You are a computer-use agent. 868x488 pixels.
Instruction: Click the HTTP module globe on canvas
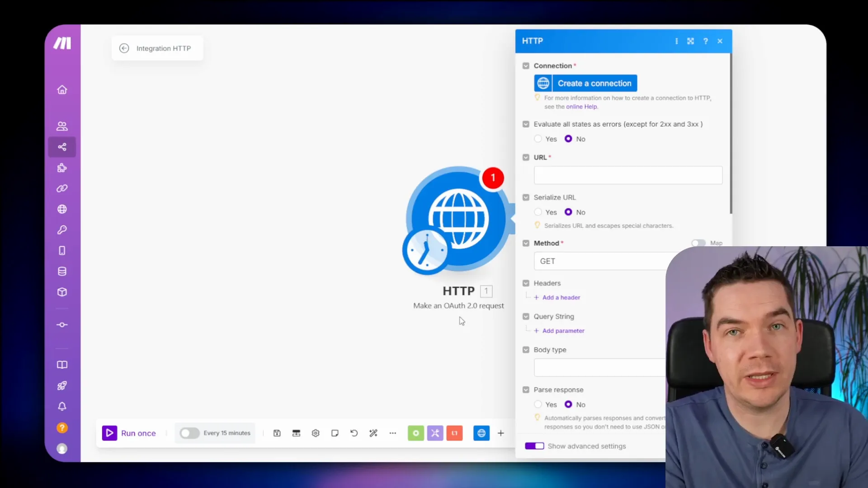click(x=458, y=219)
